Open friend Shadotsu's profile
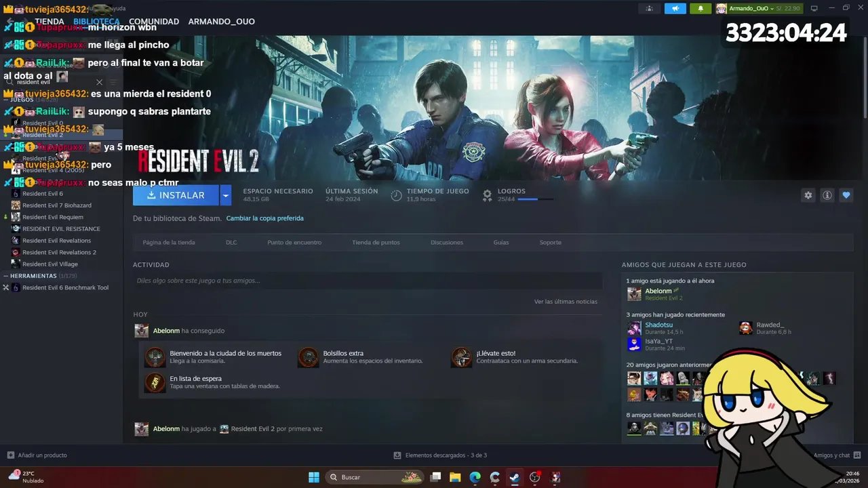 658,325
